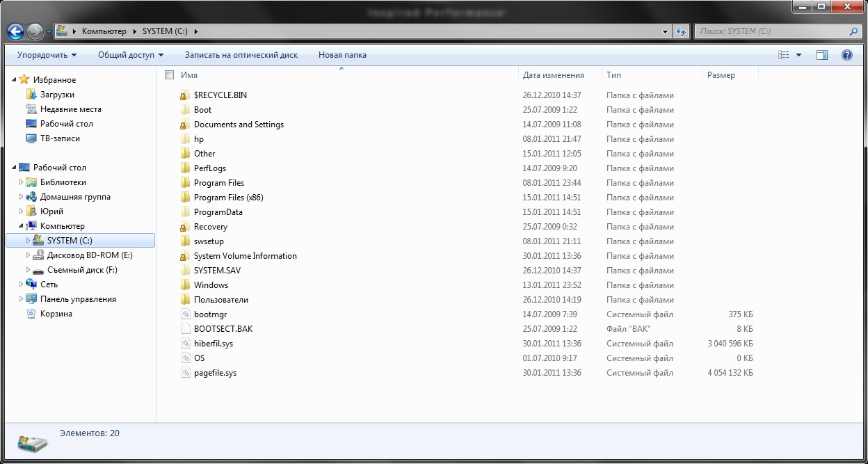Tick the select-all checkbox in header
Image resolution: width=868 pixels, height=464 pixels.
pos(169,74)
